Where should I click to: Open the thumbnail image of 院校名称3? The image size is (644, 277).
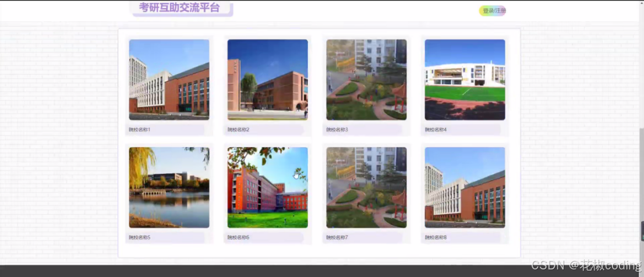(366, 80)
